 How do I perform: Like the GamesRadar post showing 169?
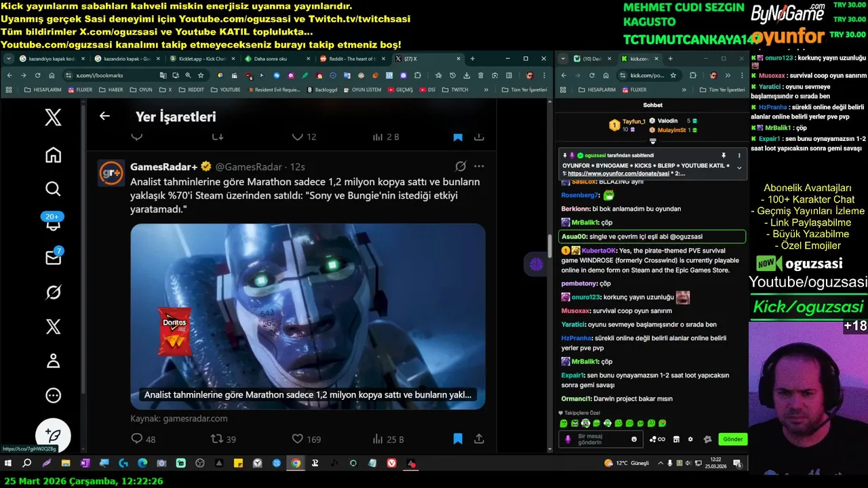click(x=306, y=439)
